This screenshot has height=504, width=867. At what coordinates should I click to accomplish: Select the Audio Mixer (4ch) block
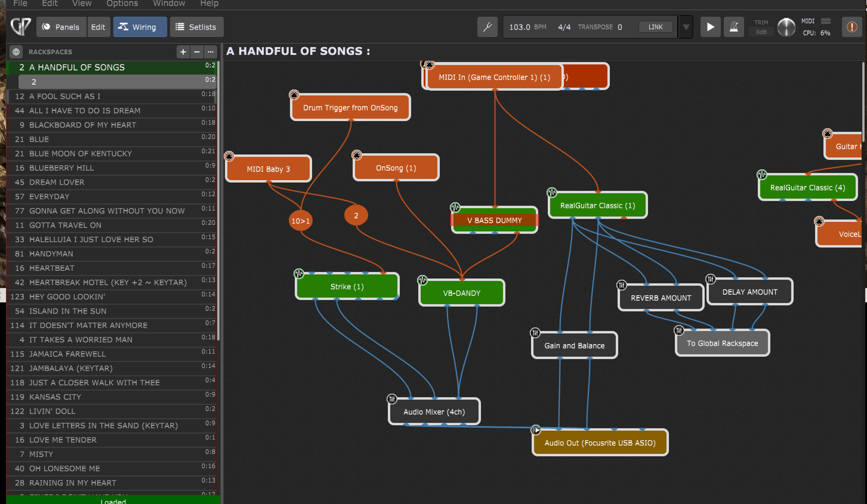434,412
